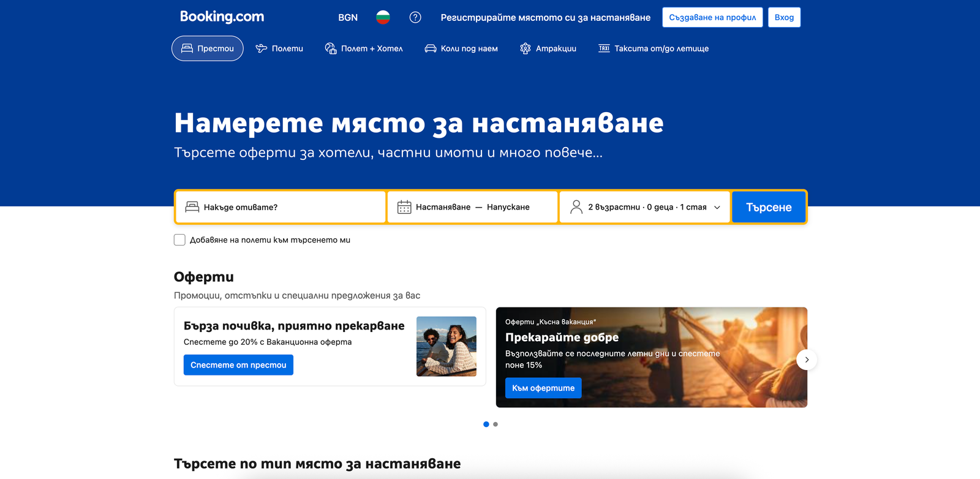
Task: Open language selector via Bulgarian flag
Action: point(383,17)
